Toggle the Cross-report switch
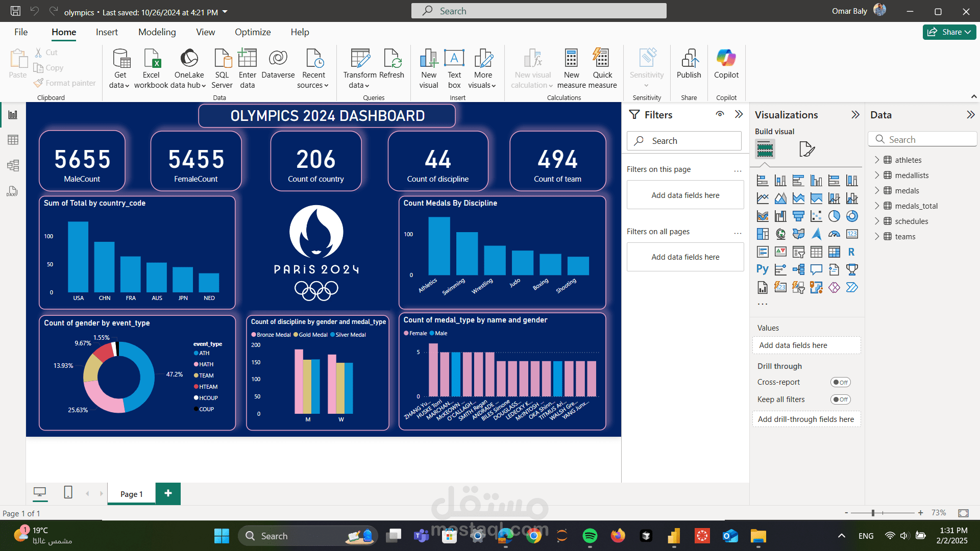The width and height of the screenshot is (980, 551). [840, 382]
